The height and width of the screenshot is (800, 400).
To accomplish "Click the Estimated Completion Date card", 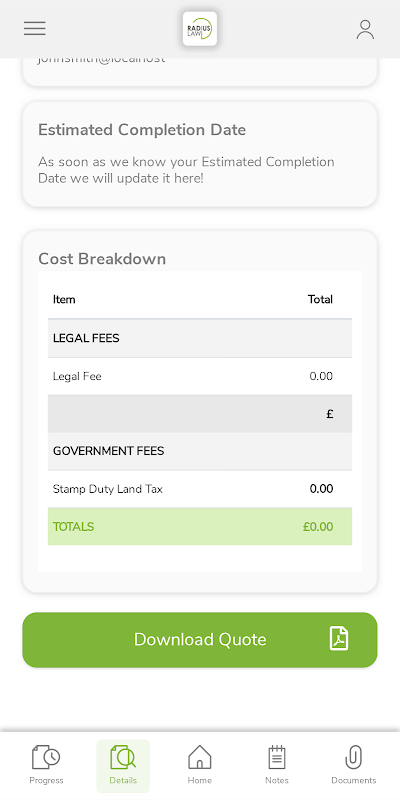I will 200,154.
